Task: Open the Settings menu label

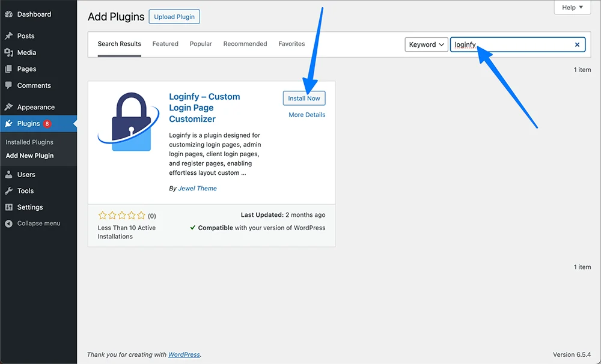Action: [x=30, y=207]
